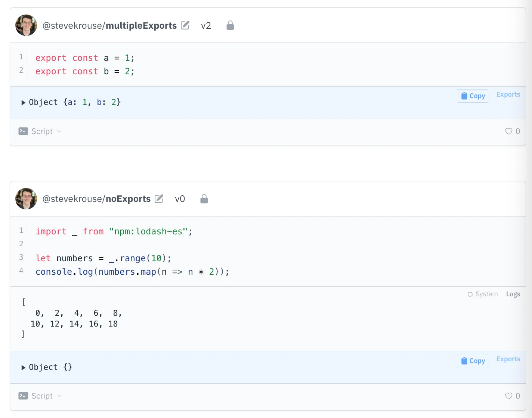
Task: Like the multipleExports val with heart icon
Action: pyautogui.click(x=508, y=131)
